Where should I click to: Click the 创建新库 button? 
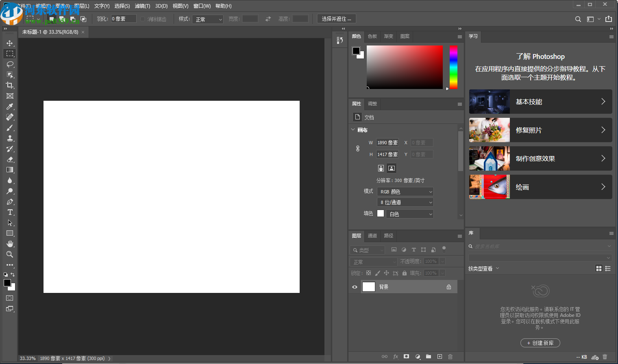[540, 343]
